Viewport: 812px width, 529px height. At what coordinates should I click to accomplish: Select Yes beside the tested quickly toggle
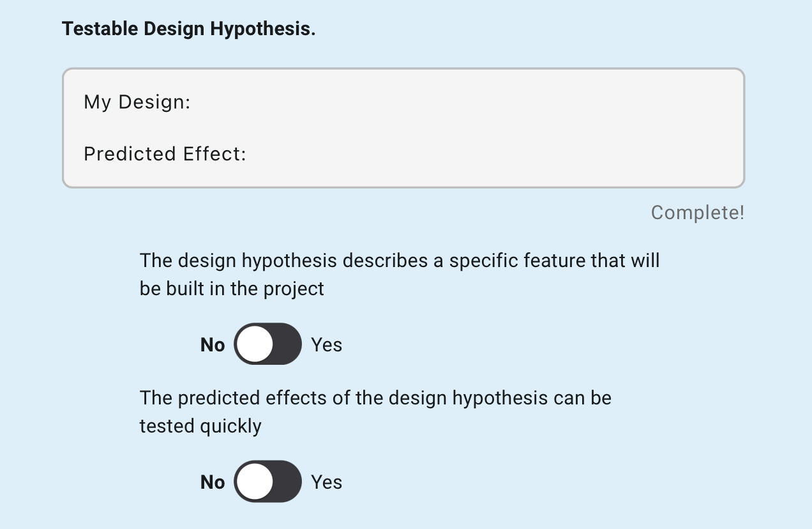point(326,482)
